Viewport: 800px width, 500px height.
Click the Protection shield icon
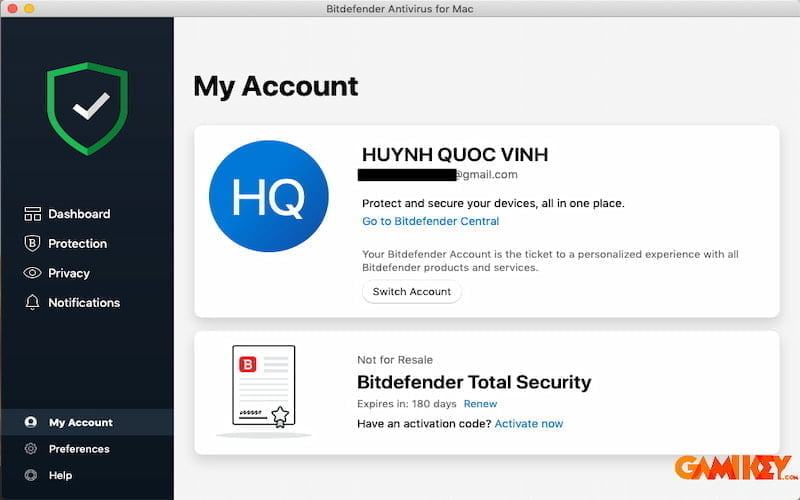[x=32, y=243]
